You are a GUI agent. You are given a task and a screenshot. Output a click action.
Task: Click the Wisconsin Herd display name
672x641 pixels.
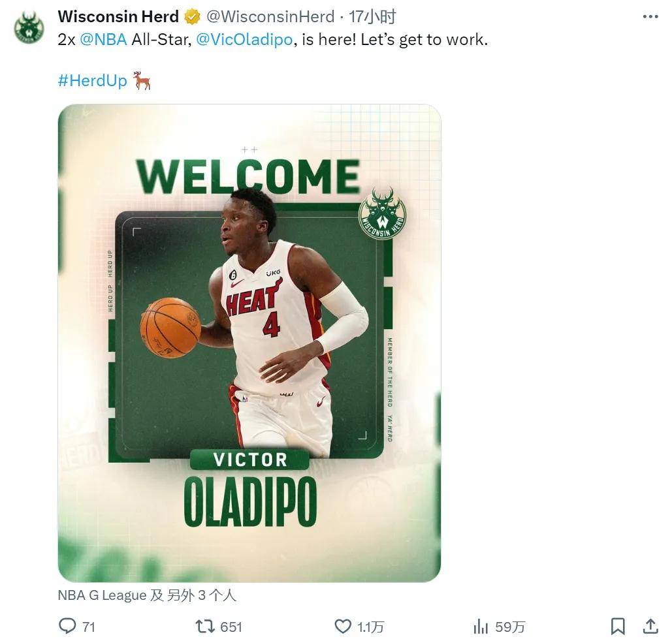click(x=117, y=16)
